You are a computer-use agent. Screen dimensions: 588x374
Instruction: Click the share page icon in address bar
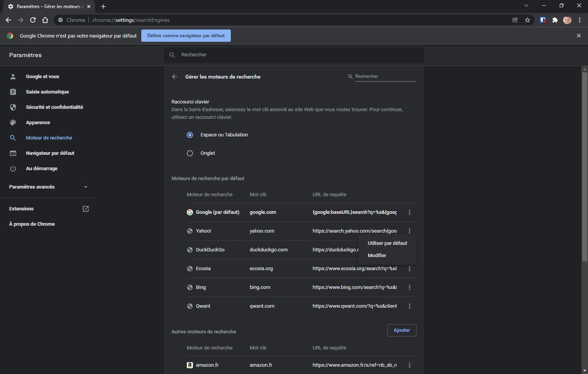[x=515, y=20]
